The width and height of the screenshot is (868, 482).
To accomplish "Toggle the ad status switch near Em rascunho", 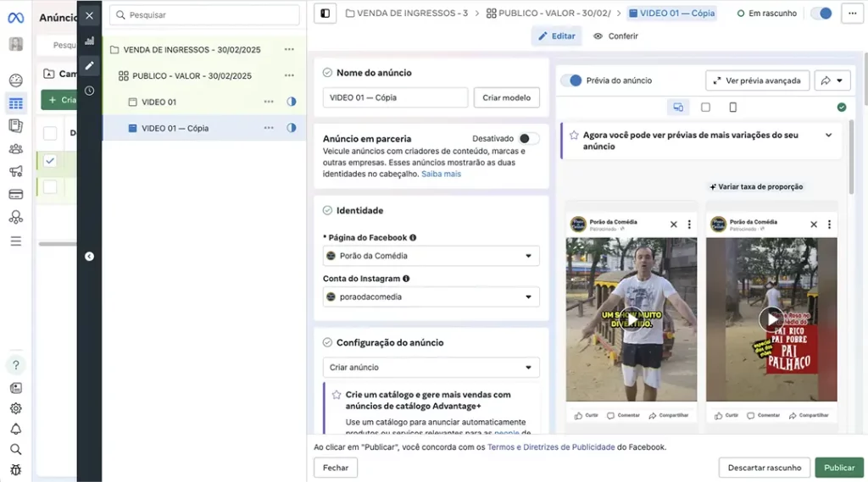I will (821, 14).
